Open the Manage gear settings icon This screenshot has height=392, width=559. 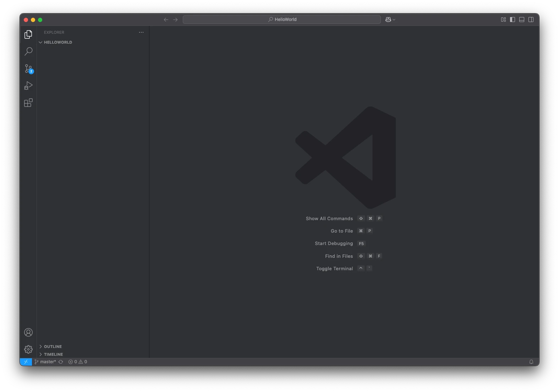(x=28, y=349)
